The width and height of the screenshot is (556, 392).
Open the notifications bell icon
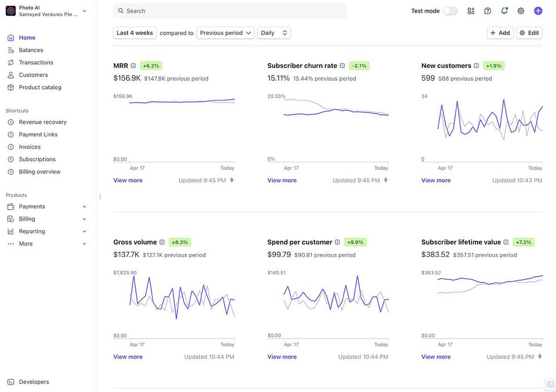point(504,11)
